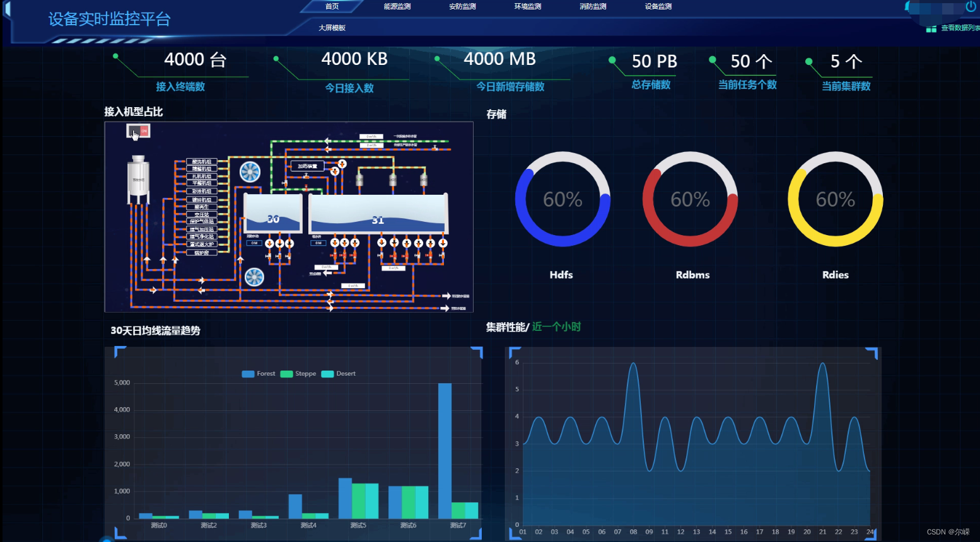Viewport: 980px width, 542px height.
Task: Toggle the Steppe series legend label
Action: pos(306,374)
